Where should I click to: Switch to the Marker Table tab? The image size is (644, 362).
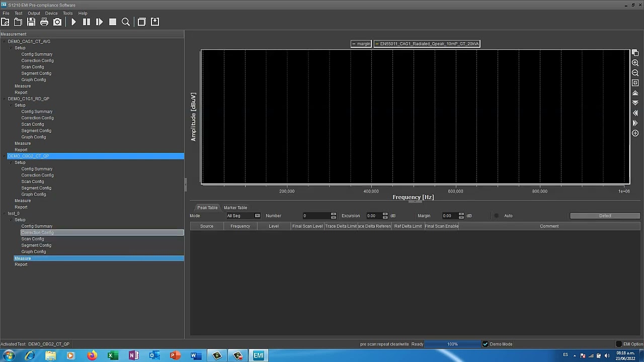pos(235,208)
